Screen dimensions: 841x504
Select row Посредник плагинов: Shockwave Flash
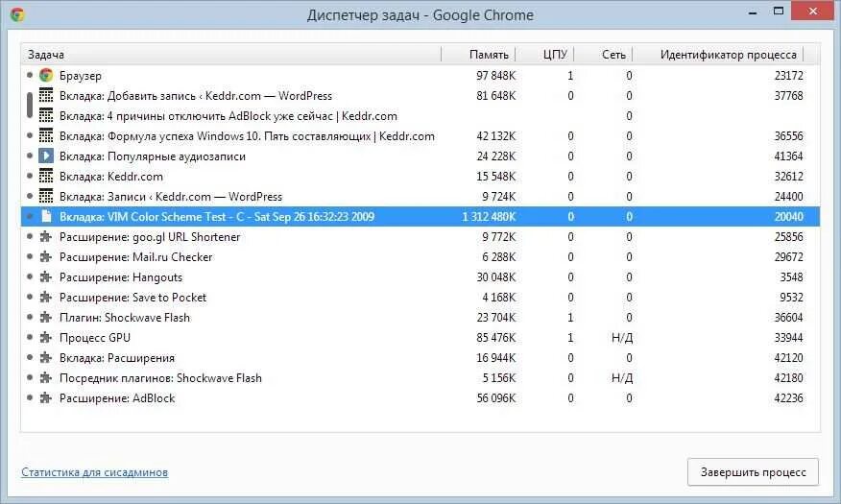[420, 378]
